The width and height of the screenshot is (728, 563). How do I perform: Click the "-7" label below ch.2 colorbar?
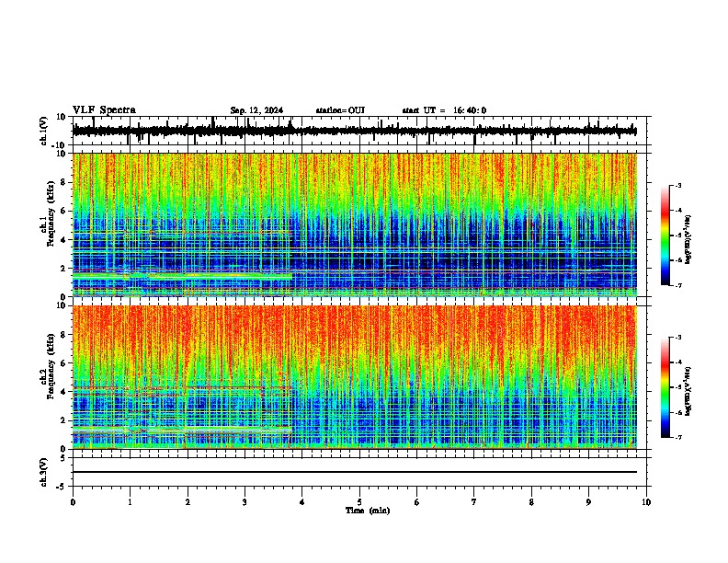[677, 437]
